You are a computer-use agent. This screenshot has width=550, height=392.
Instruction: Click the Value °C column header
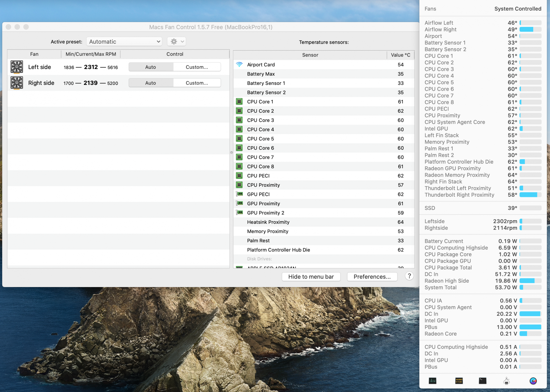click(x=401, y=55)
